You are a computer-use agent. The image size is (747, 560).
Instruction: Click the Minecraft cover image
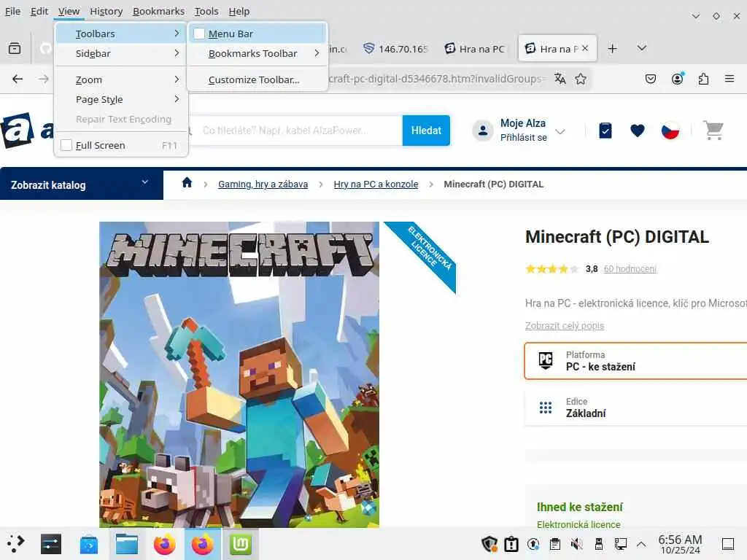pyautogui.click(x=239, y=374)
